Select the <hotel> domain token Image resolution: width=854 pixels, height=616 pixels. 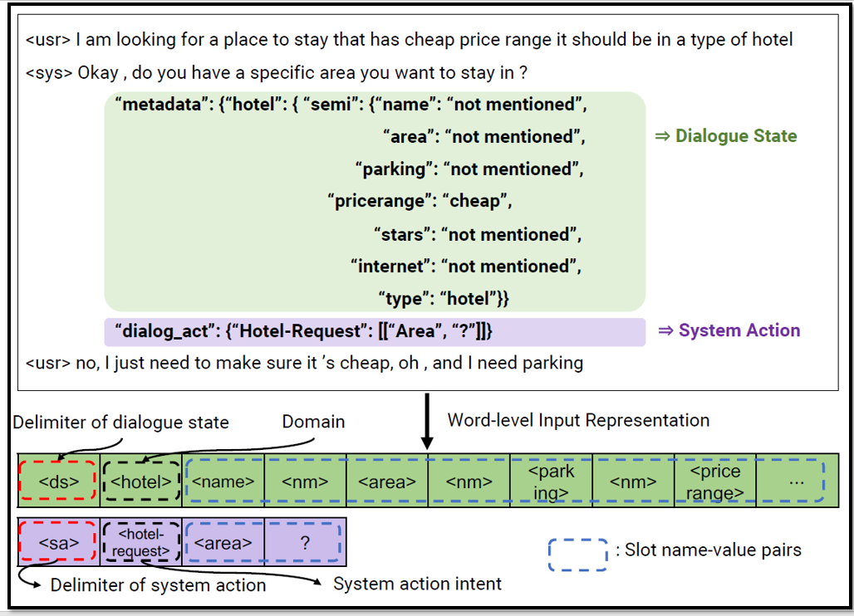point(140,480)
